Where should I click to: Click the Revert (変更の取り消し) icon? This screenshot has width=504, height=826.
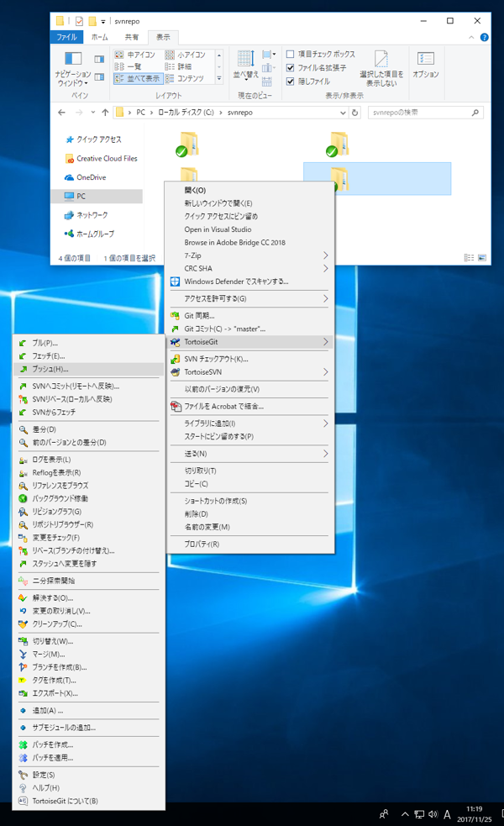pyautogui.click(x=23, y=611)
